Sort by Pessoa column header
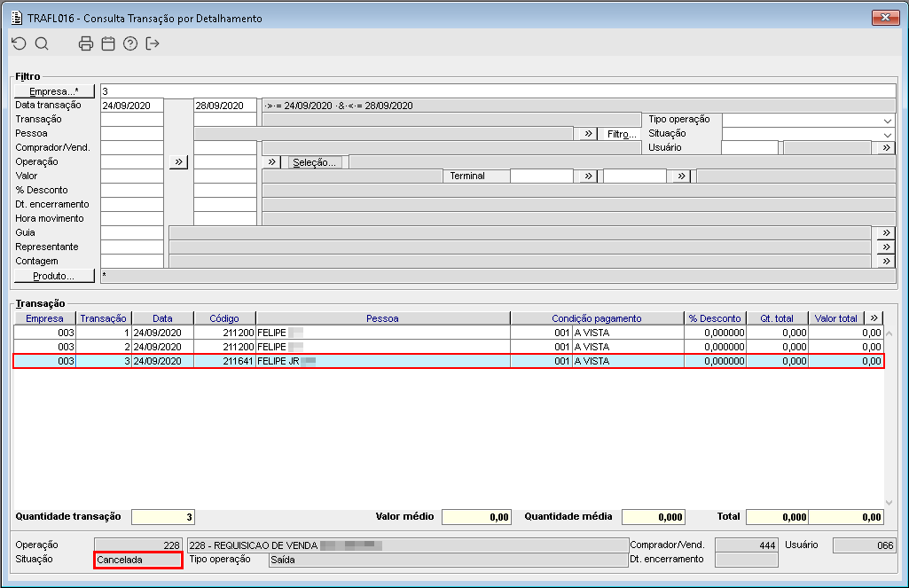The height and width of the screenshot is (588, 909). 382,318
